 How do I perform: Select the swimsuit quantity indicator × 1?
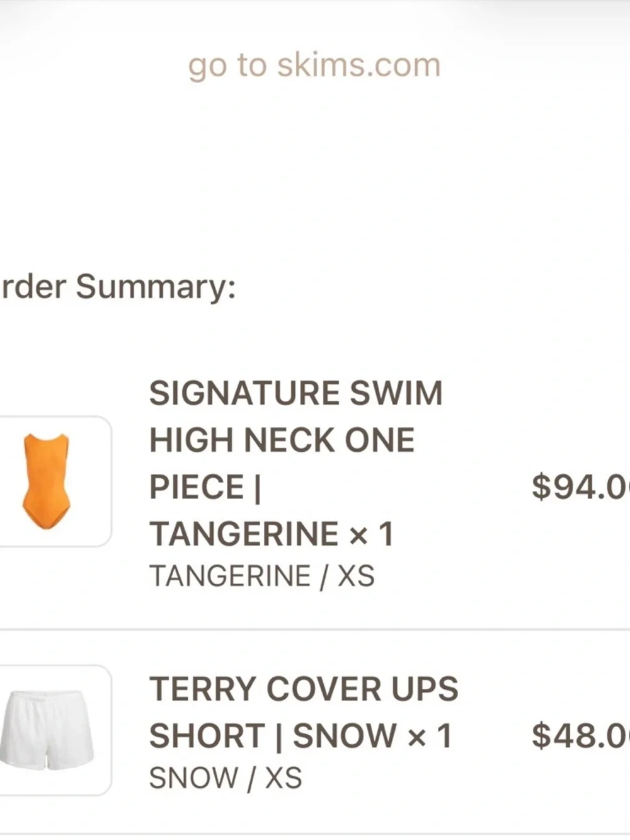(372, 534)
